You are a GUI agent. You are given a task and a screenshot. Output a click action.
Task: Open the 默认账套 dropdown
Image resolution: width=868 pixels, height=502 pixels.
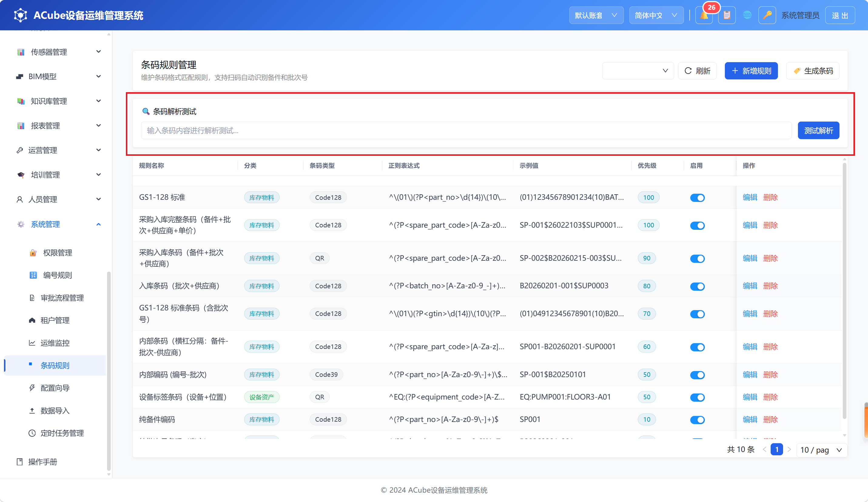point(596,15)
